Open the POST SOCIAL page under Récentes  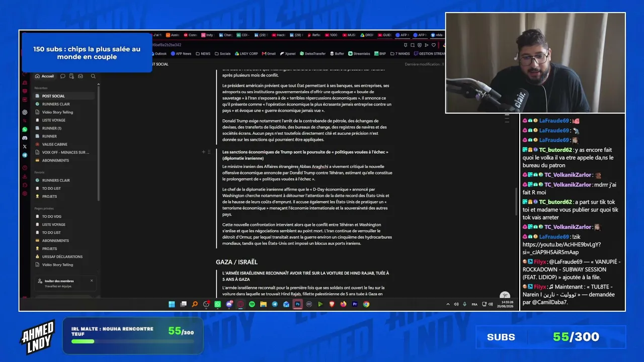64,96
